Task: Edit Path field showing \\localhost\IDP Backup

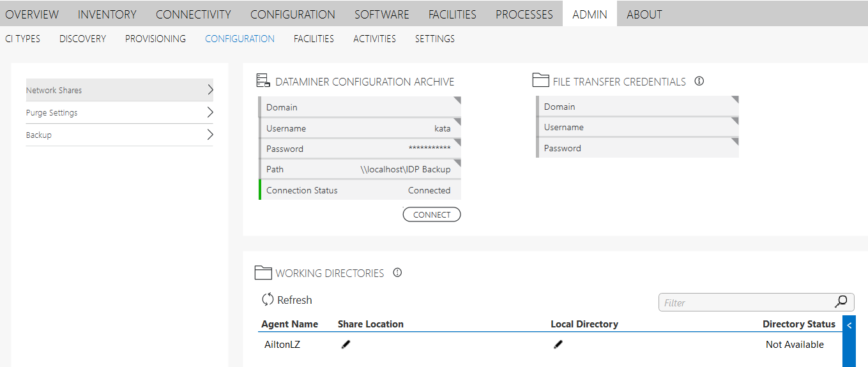Action: pos(360,169)
